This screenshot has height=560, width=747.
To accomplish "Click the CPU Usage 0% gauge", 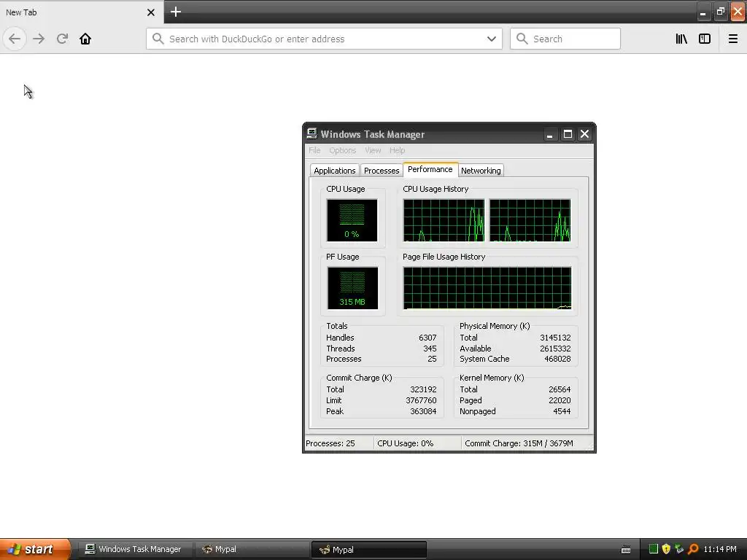I will click(352, 220).
